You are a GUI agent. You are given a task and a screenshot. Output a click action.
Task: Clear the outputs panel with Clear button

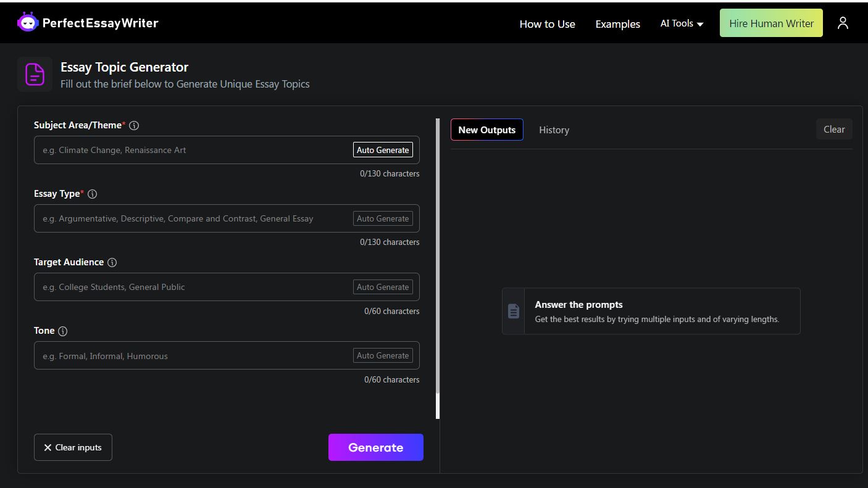pos(833,129)
